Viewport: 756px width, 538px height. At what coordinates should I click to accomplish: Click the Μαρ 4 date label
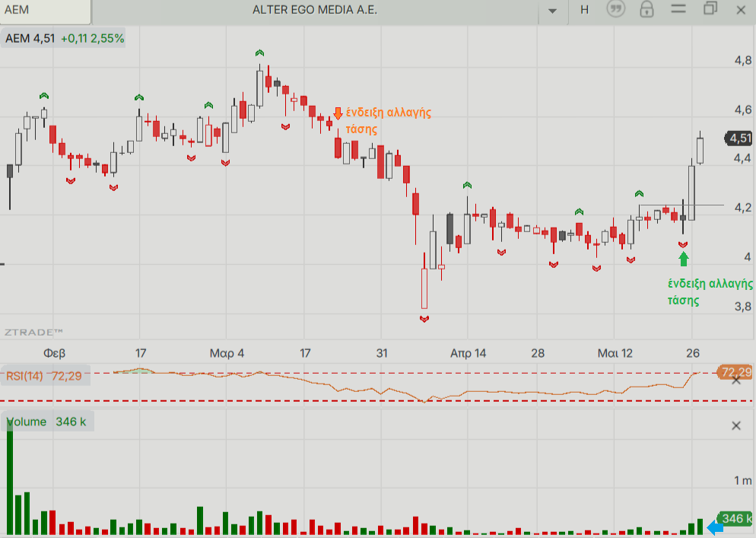click(227, 353)
